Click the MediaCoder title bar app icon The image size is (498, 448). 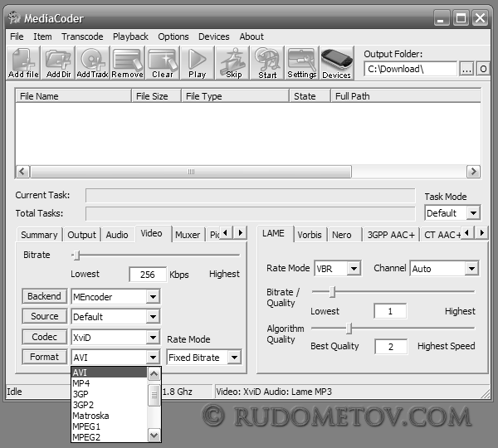click(14, 17)
